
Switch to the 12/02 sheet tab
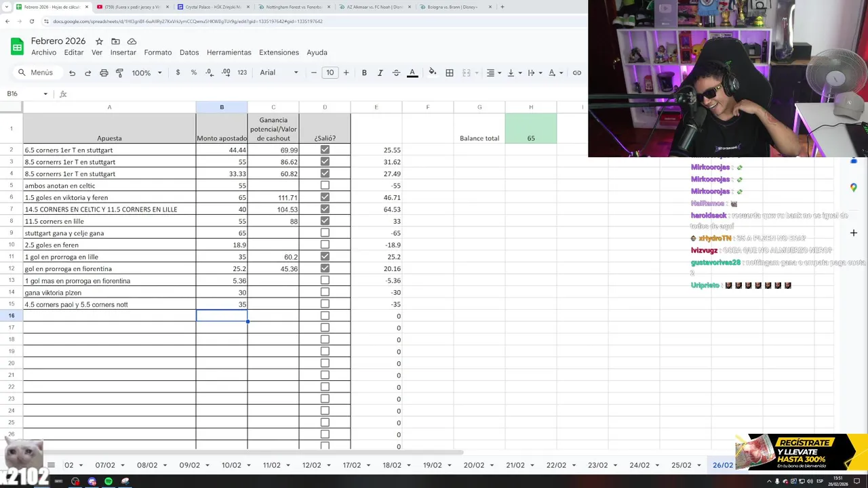311,465
